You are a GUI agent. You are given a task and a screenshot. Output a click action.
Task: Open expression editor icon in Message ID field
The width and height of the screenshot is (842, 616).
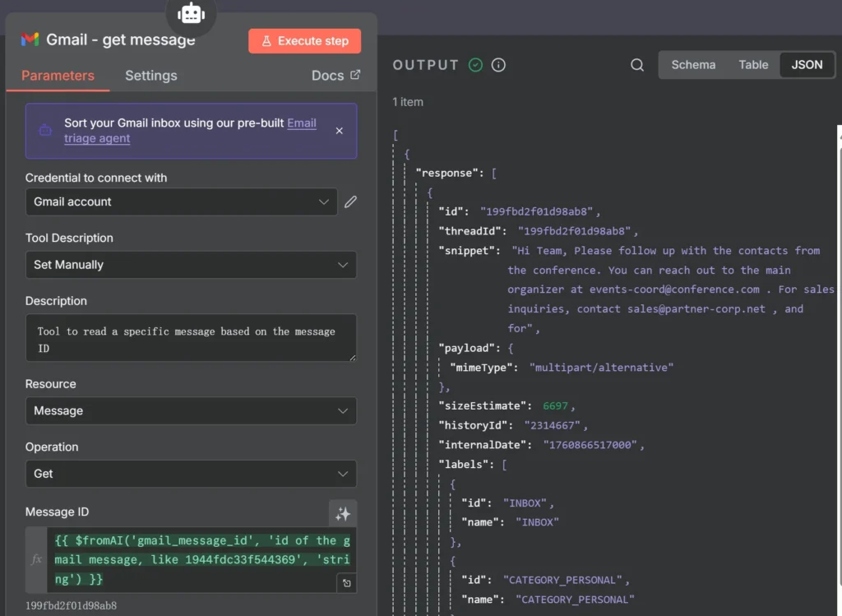(346, 582)
